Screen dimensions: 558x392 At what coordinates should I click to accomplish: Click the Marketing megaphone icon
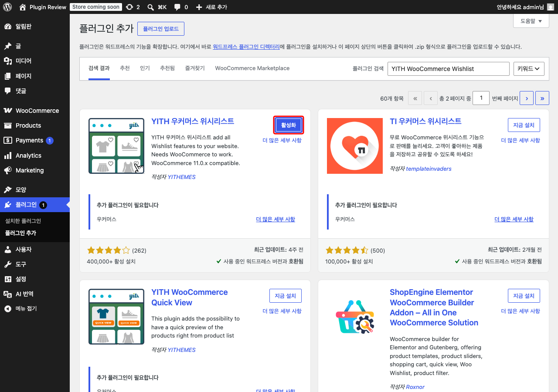7,170
